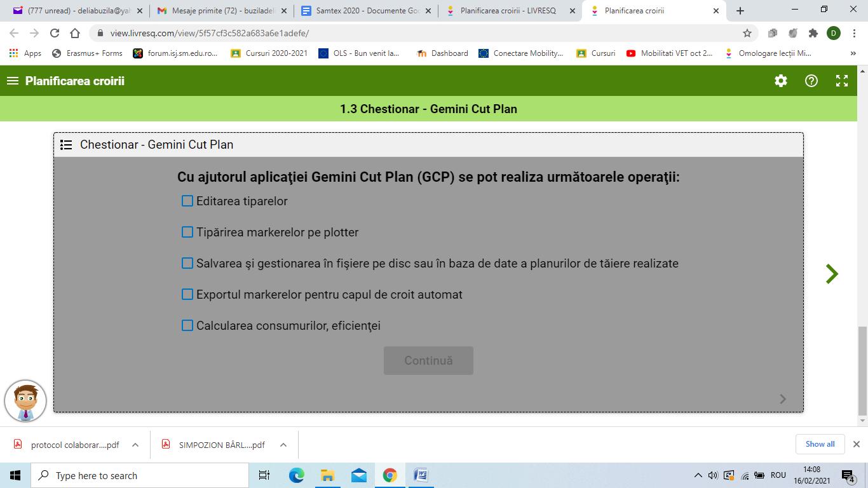868x488 pixels.
Task: Check the Editarea tiparelor option
Action: tap(187, 201)
